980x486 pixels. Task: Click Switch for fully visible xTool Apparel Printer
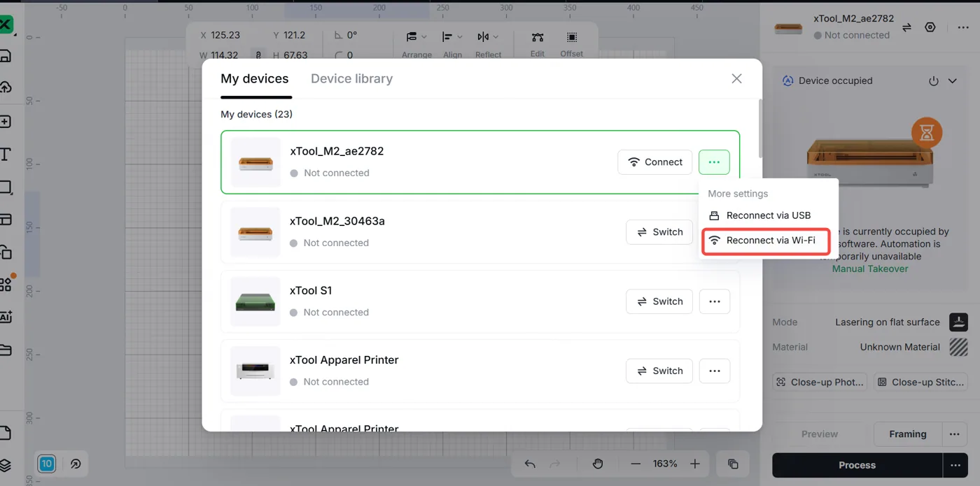[659, 371]
